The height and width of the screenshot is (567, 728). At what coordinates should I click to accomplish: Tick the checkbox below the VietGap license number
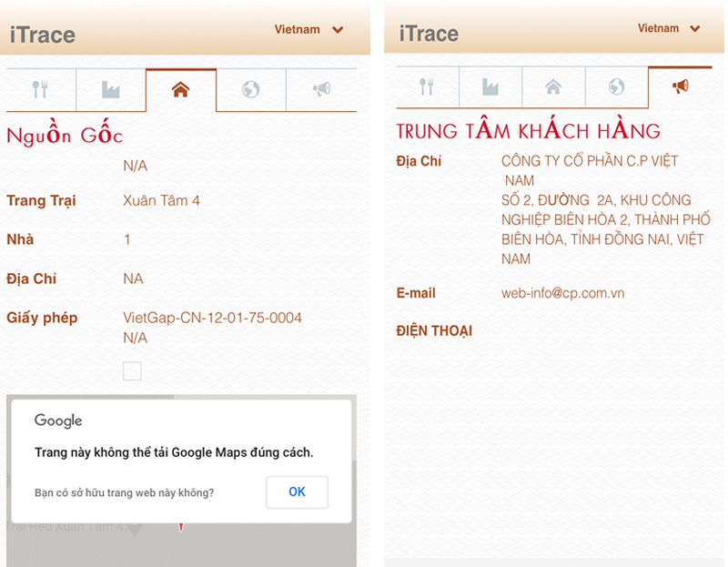click(x=131, y=370)
